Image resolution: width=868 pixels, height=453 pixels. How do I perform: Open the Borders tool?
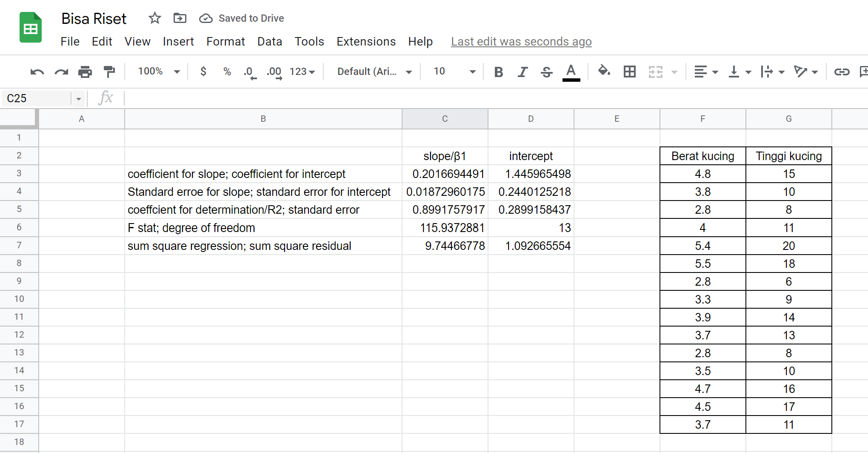[x=629, y=72]
